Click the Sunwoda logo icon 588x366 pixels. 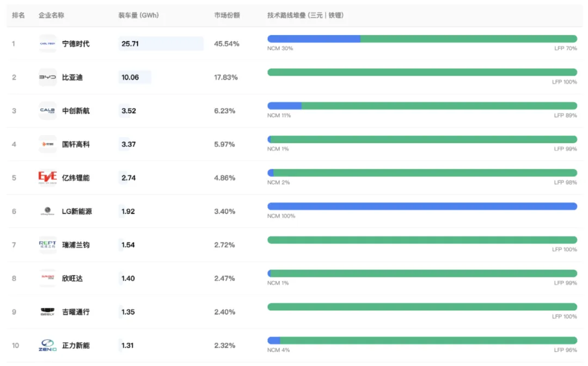click(47, 278)
